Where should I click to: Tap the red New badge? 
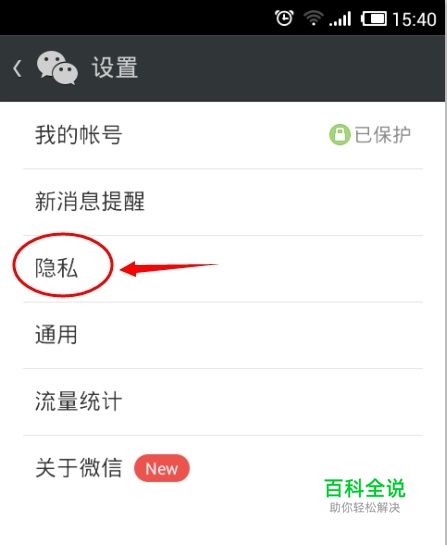coord(162,468)
